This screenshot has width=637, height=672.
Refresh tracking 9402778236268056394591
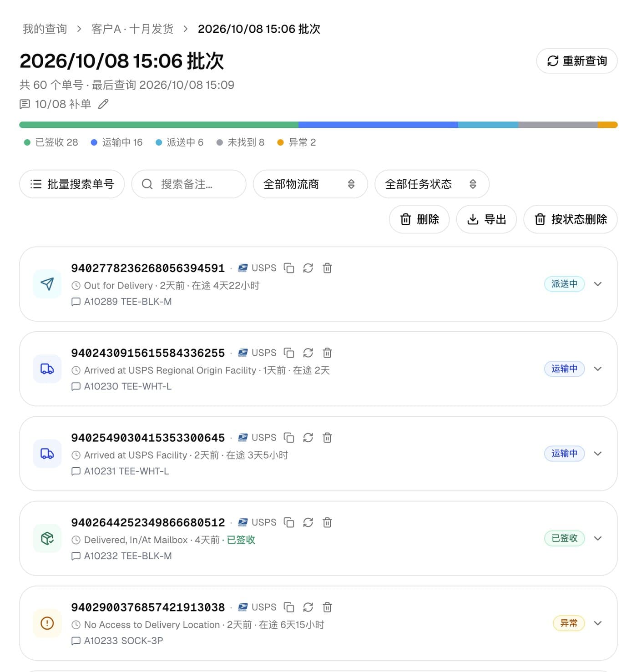[x=308, y=268]
